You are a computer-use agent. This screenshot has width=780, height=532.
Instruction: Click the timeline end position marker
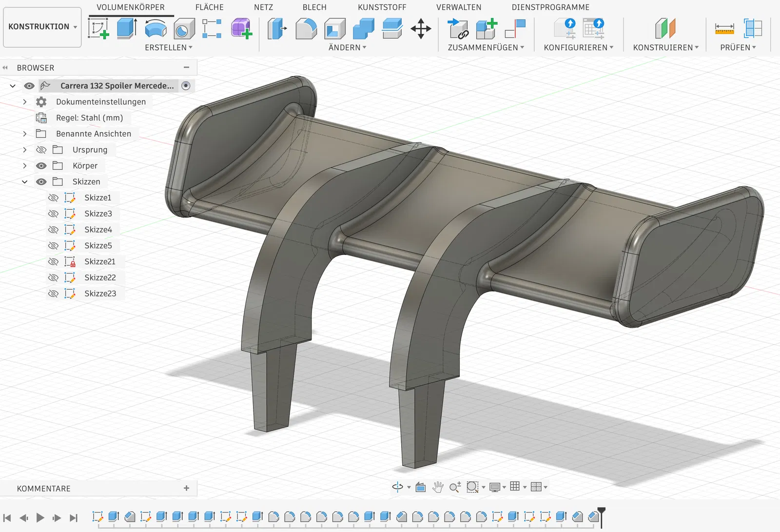(x=602, y=512)
